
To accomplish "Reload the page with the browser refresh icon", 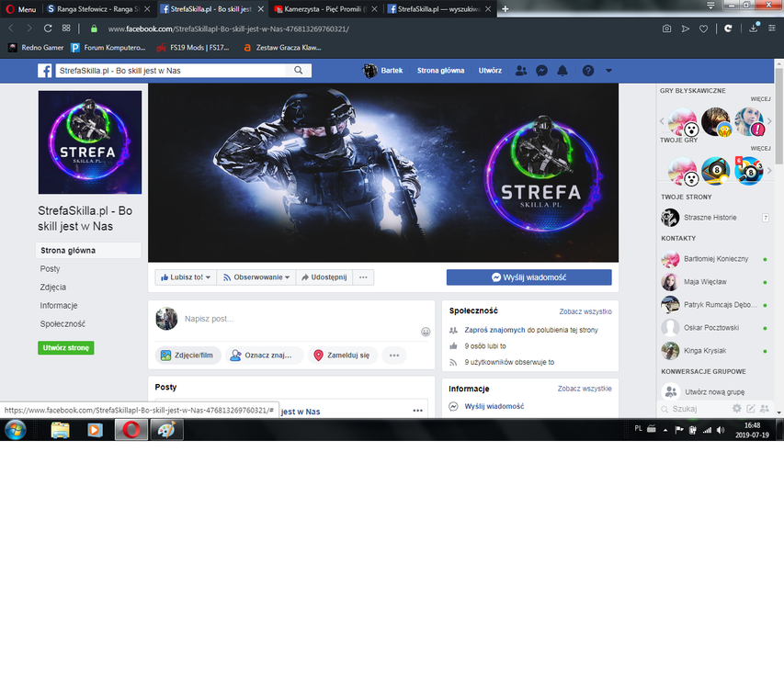I will click(48, 28).
